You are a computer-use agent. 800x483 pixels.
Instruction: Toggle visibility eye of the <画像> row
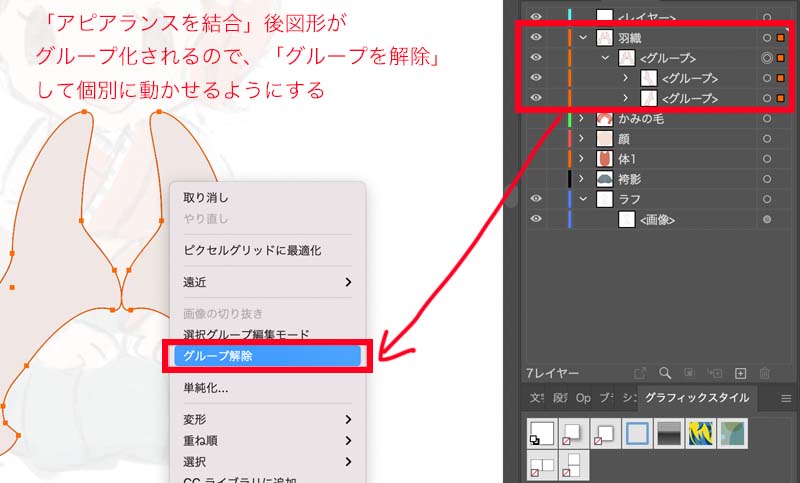point(536,219)
